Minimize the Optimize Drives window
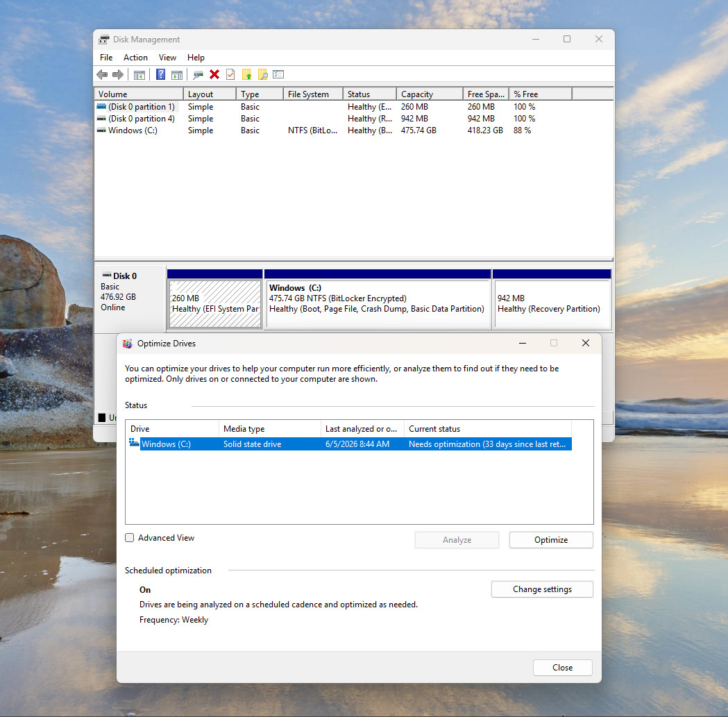Viewport: 728px width, 717px height. (x=523, y=343)
